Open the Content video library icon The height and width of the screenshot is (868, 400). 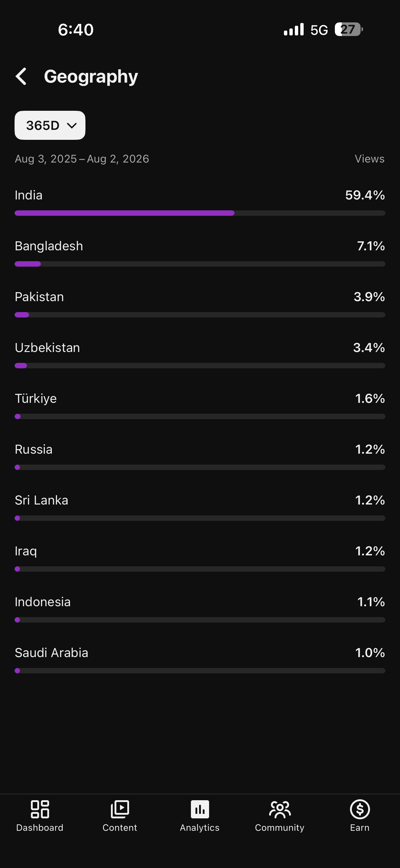(x=120, y=809)
